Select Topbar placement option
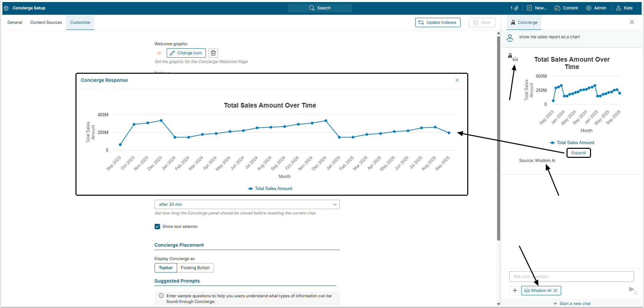The width and height of the screenshot is (644, 308). (166, 268)
